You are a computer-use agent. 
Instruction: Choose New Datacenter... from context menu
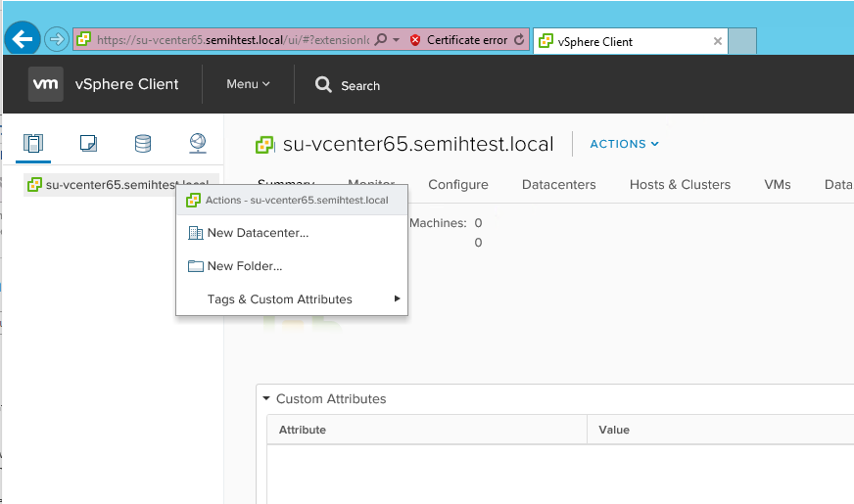coord(258,233)
